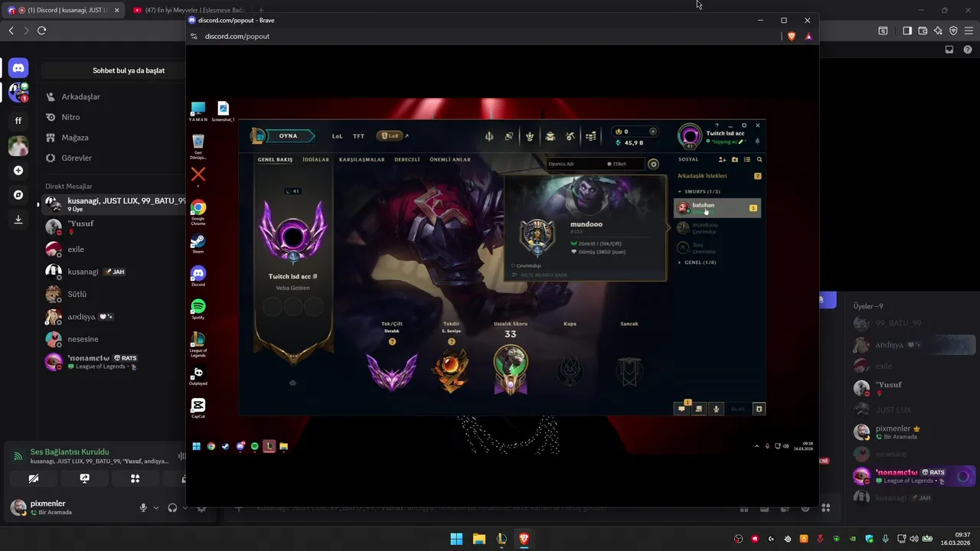Screen dimensions: 980x551
Task: Select the 'ff' server in Discord sidebar
Action: click(x=18, y=120)
